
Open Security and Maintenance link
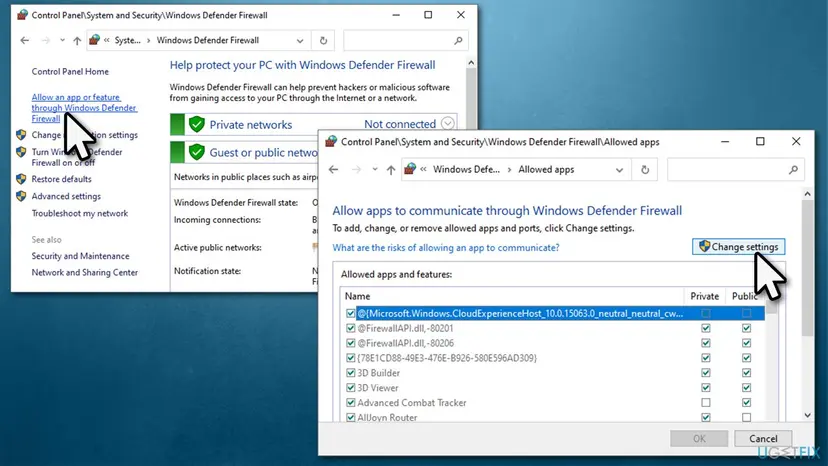coord(80,256)
